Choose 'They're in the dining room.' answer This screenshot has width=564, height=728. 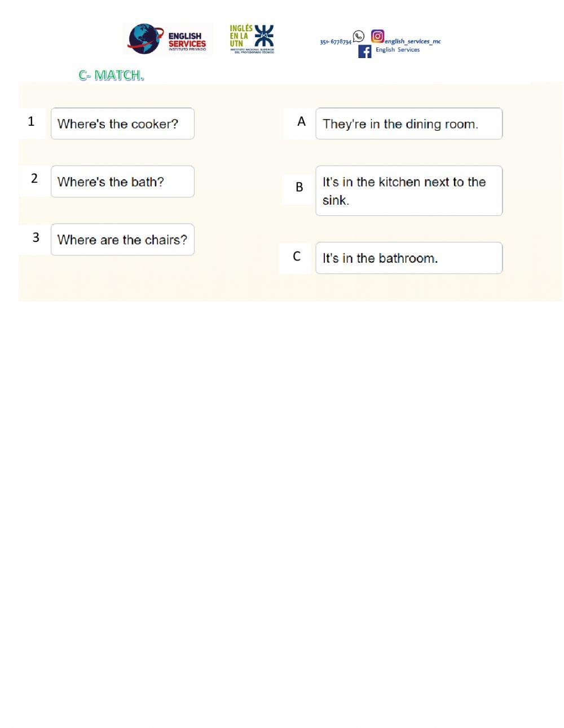409,123
